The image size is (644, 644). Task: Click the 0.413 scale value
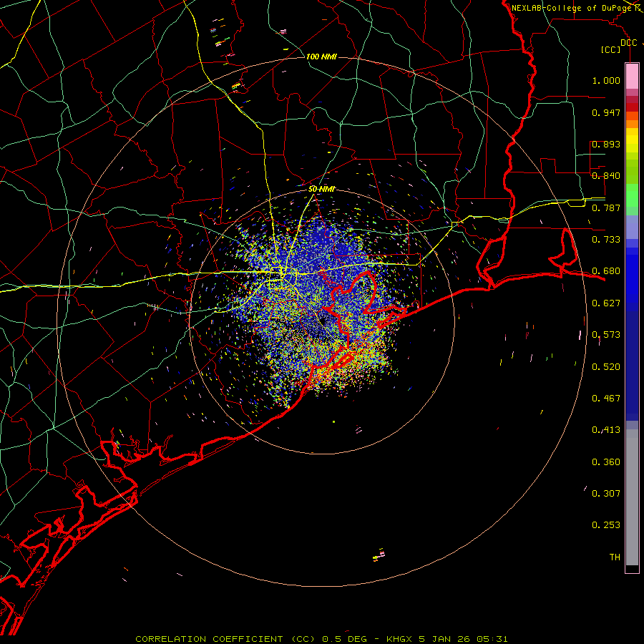(x=606, y=430)
